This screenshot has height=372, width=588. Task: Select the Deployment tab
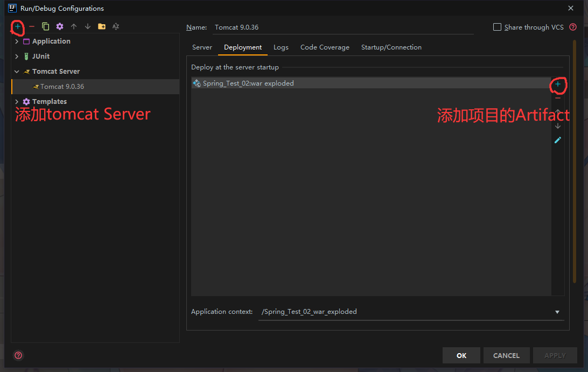(243, 47)
